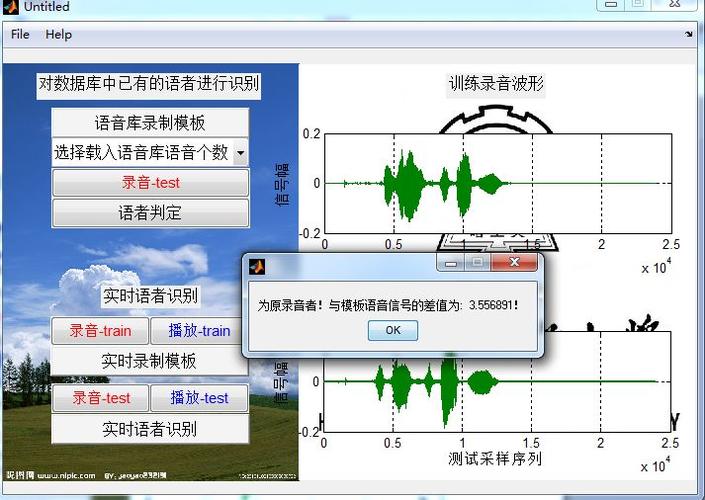Click the MATLAB icon in the dialog title bar
Screen dimensions: 705x500
(x=257, y=267)
